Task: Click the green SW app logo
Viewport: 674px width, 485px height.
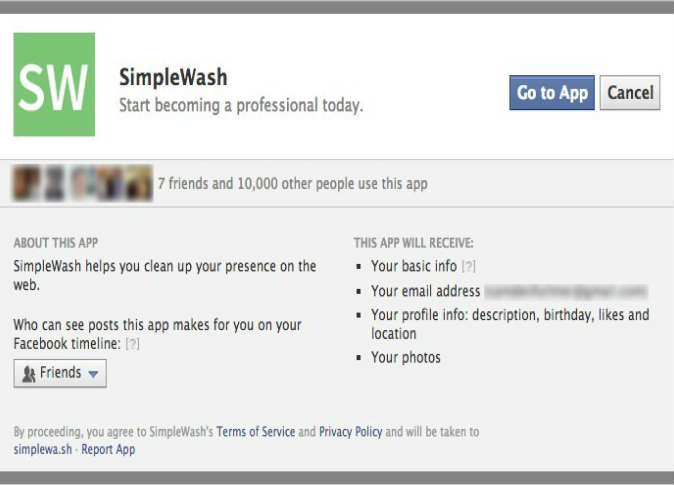Action: click(x=54, y=84)
